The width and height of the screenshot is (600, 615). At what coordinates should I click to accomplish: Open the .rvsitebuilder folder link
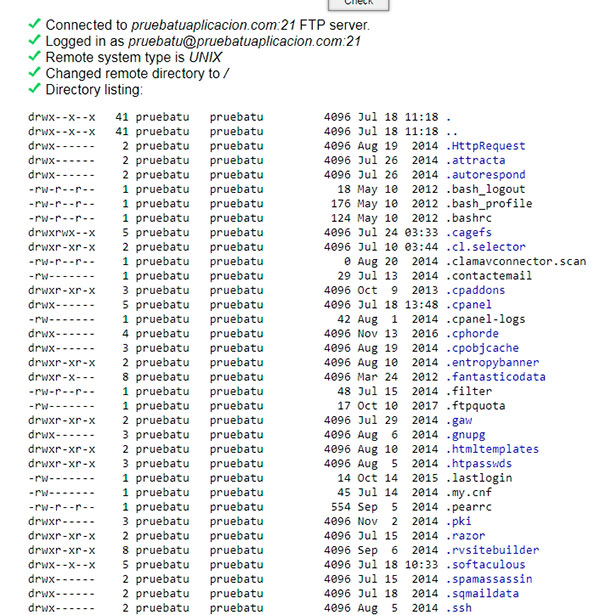coord(493,550)
